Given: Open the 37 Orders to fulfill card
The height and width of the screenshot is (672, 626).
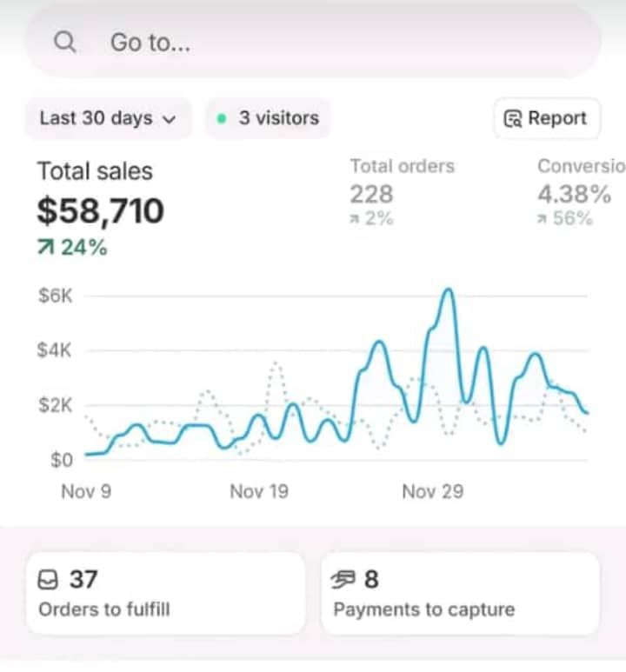Looking at the screenshot, I should pyautogui.click(x=165, y=593).
